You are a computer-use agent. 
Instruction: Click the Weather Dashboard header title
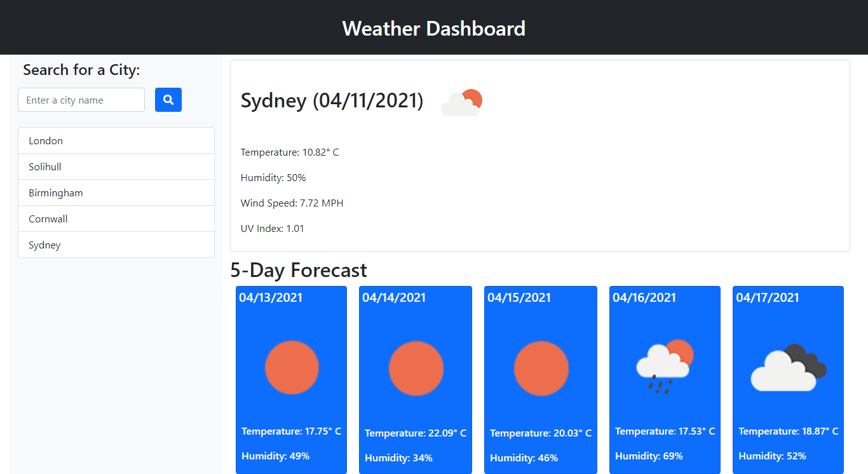pyautogui.click(x=433, y=28)
